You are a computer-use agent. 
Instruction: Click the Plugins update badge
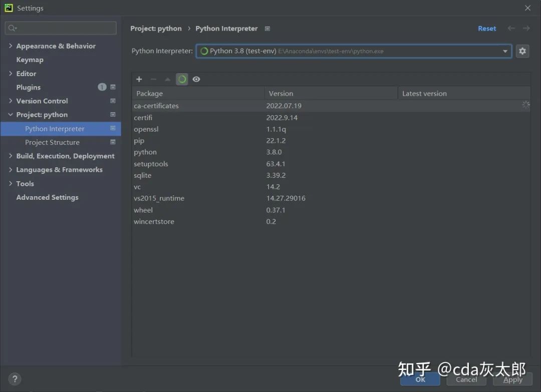point(102,87)
